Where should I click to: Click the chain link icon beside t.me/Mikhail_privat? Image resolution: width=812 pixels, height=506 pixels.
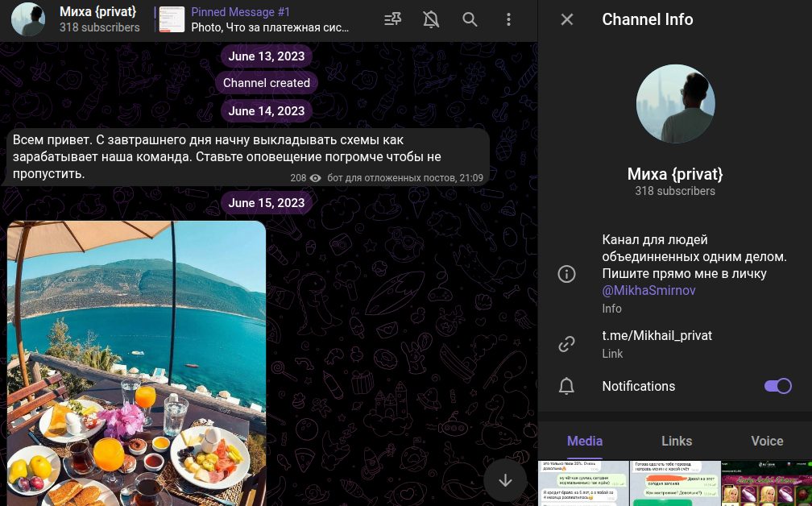coord(566,344)
